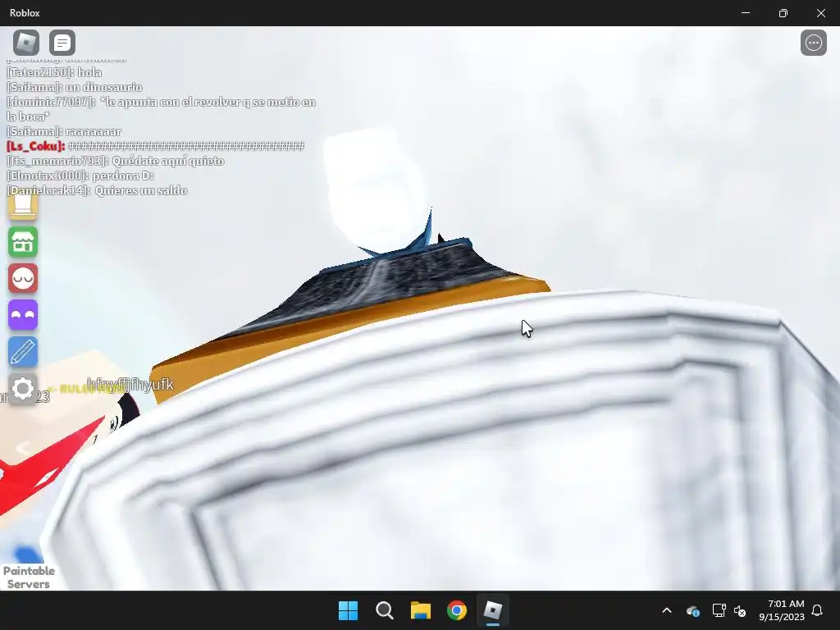Select the Roblox taskbar icon
This screenshot has height=630, width=840.
(x=492, y=610)
